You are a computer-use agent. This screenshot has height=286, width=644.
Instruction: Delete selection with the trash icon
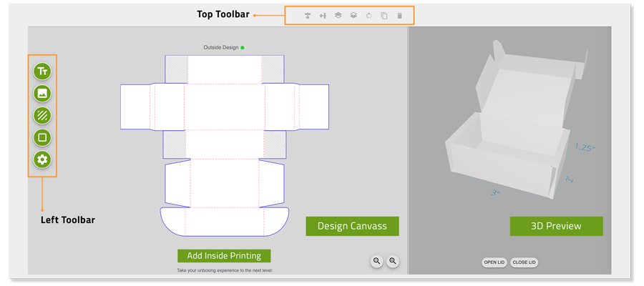(x=399, y=16)
